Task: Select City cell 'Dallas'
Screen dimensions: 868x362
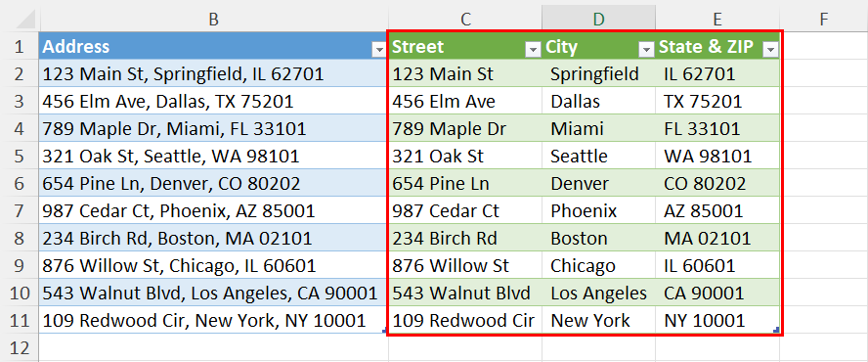Action: click(598, 101)
